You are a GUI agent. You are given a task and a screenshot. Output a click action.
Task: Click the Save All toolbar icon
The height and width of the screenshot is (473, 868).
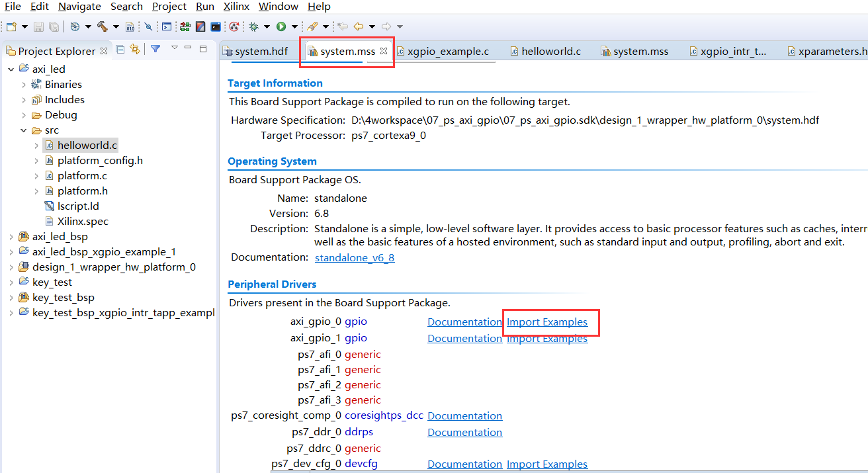[x=54, y=27]
